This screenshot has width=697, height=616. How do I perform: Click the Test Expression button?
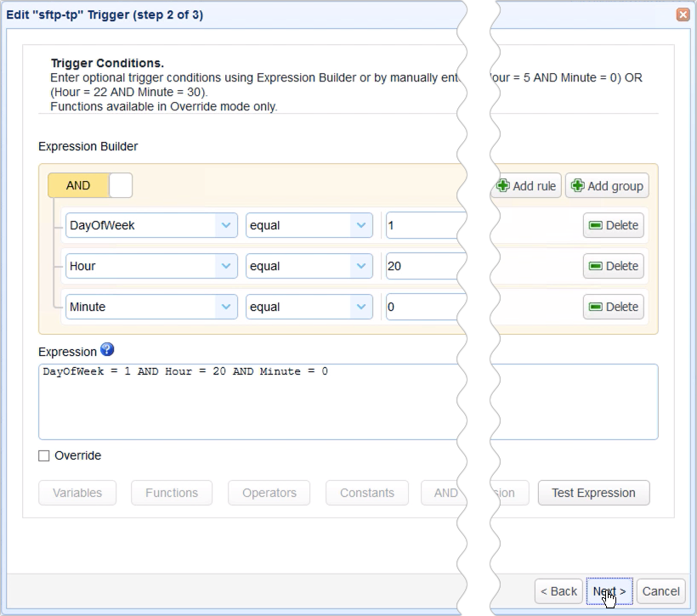tap(593, 493)
